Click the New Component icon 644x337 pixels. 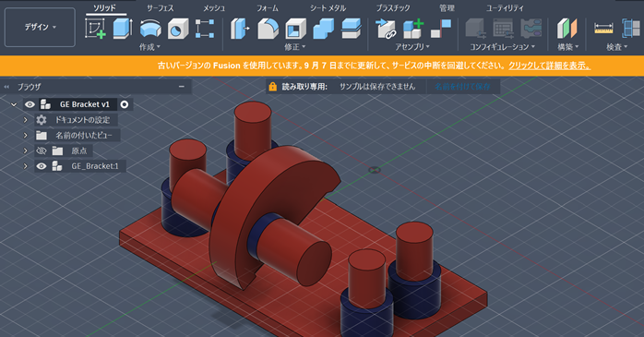(x=413, y=29)
